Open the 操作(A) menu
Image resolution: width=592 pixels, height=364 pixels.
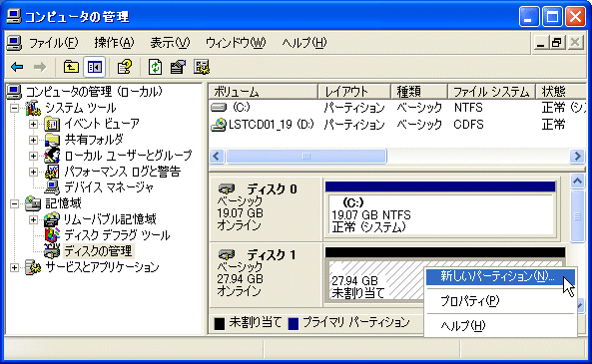coord(114,43)
